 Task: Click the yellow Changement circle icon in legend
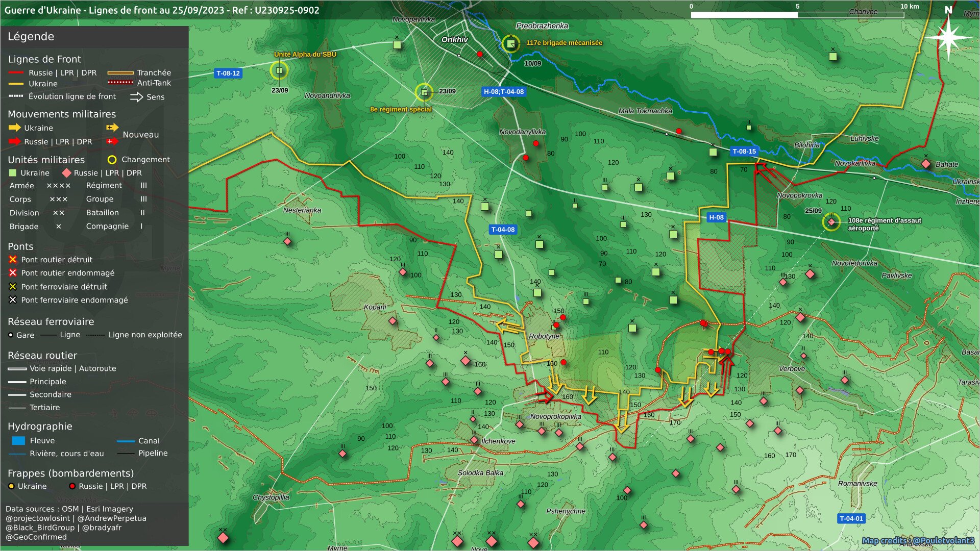pyautogui.click(x=112, y=160)
